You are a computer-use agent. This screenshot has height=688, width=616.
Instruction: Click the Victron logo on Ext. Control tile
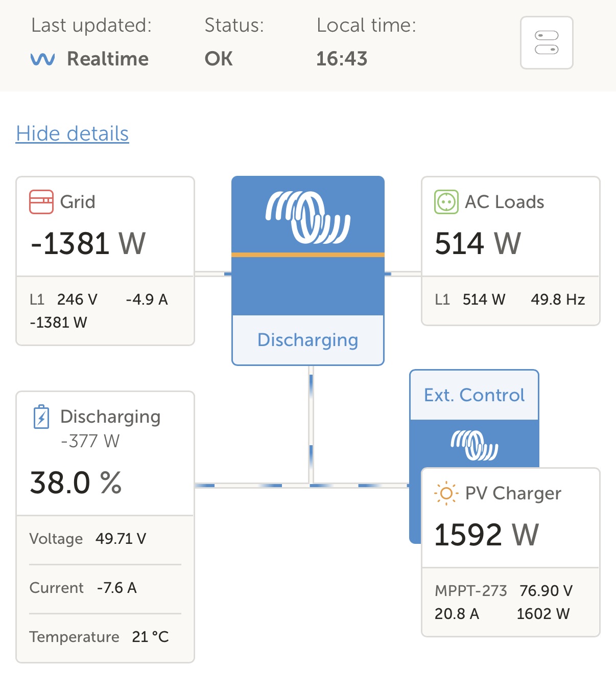[x=474, y=445]
